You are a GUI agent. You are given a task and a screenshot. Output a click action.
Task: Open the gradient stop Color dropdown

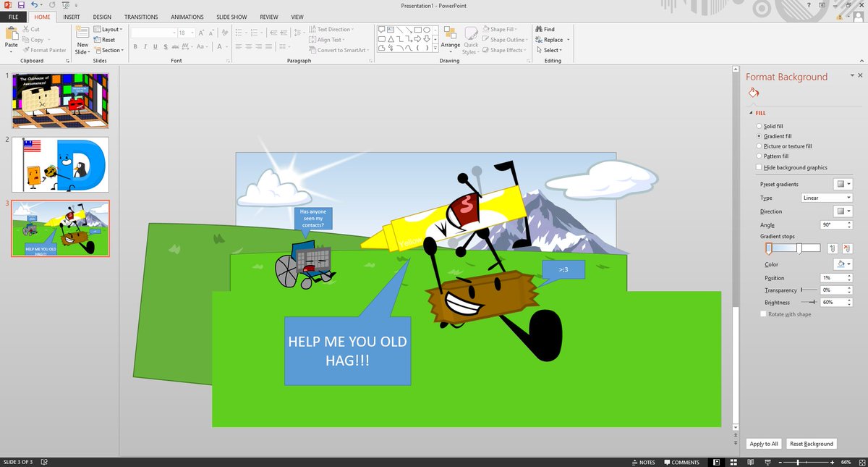point(843,264)
